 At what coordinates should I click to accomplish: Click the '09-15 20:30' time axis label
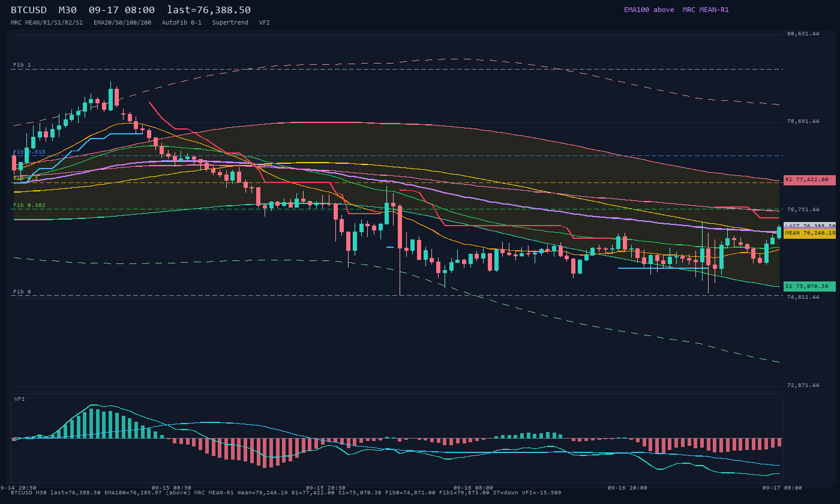[x=326, y=488]
